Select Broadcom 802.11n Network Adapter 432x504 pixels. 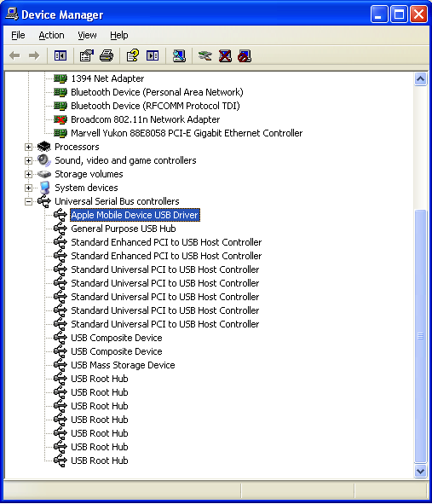145,119
